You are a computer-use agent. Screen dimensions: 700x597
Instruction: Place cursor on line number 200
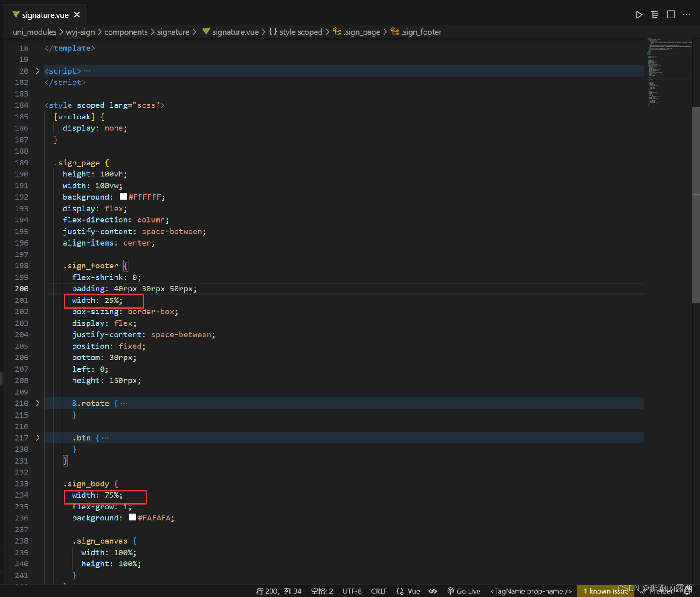pyautogui.click(x=21, y=288)
